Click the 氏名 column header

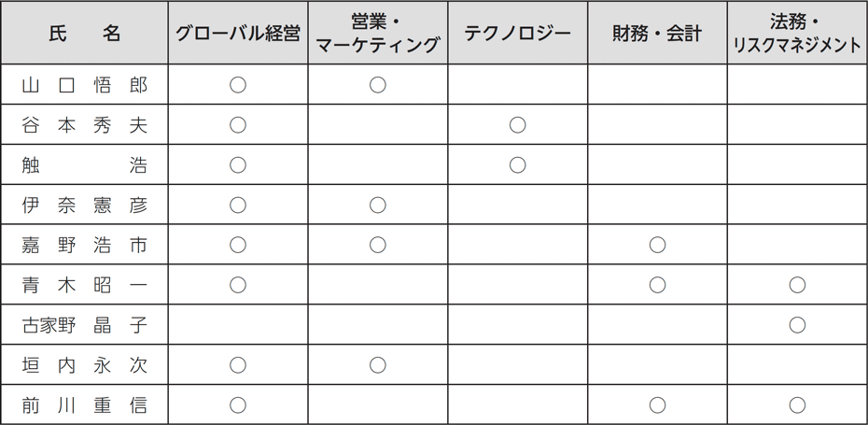coord(84,34)
